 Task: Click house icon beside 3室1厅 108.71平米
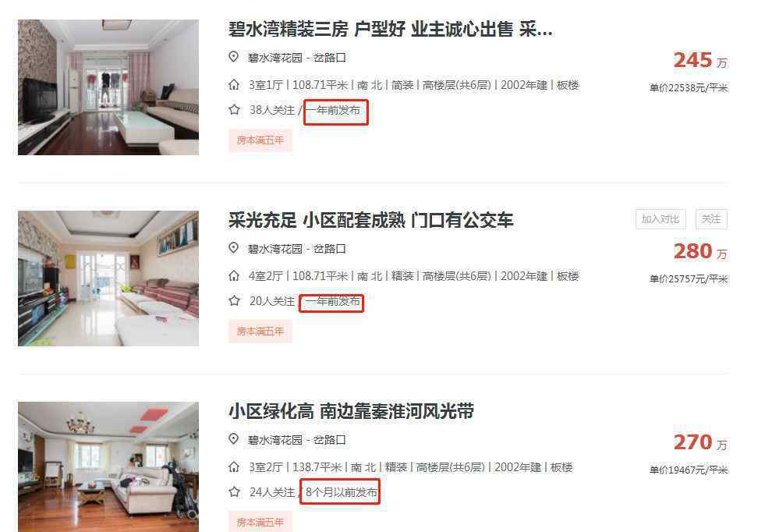[234, 85]
